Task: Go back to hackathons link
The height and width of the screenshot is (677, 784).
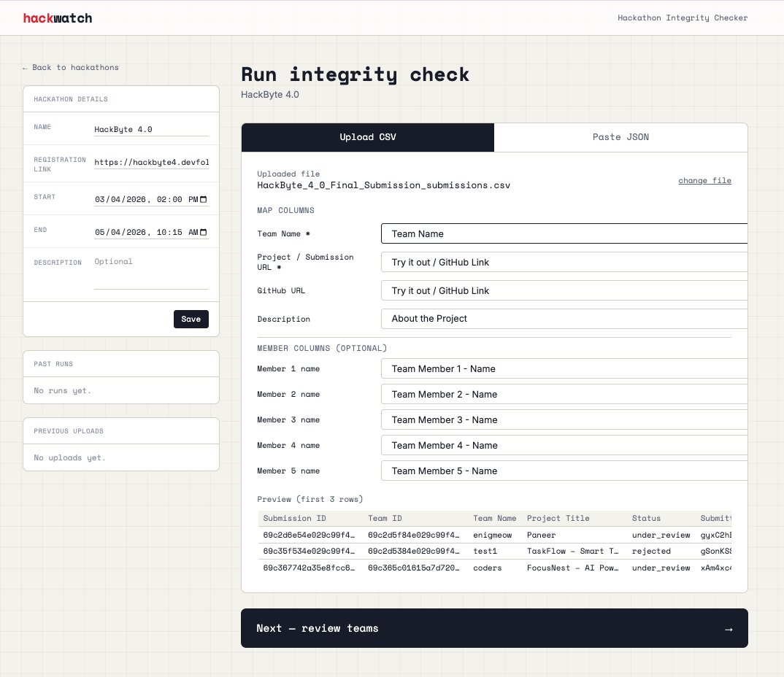Action: (x=71, y=67)
